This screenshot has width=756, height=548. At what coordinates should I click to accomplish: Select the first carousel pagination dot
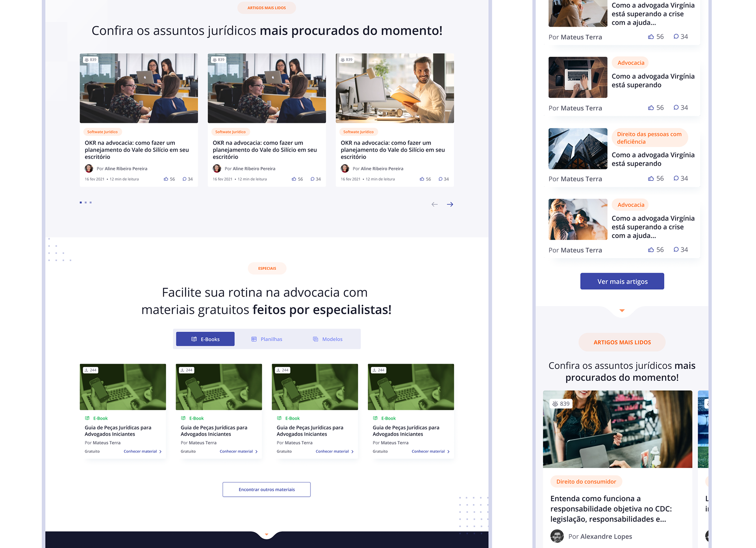click(x=81, y=202)
